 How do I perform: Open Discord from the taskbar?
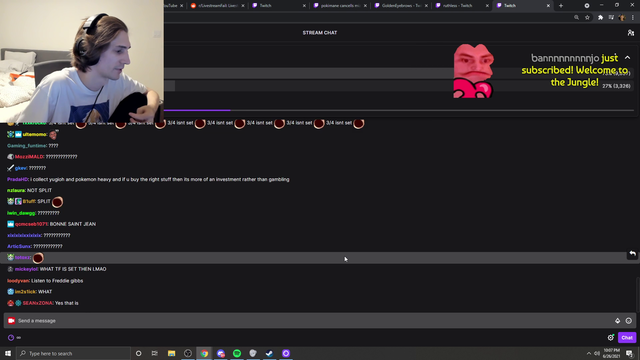point(221,353)
